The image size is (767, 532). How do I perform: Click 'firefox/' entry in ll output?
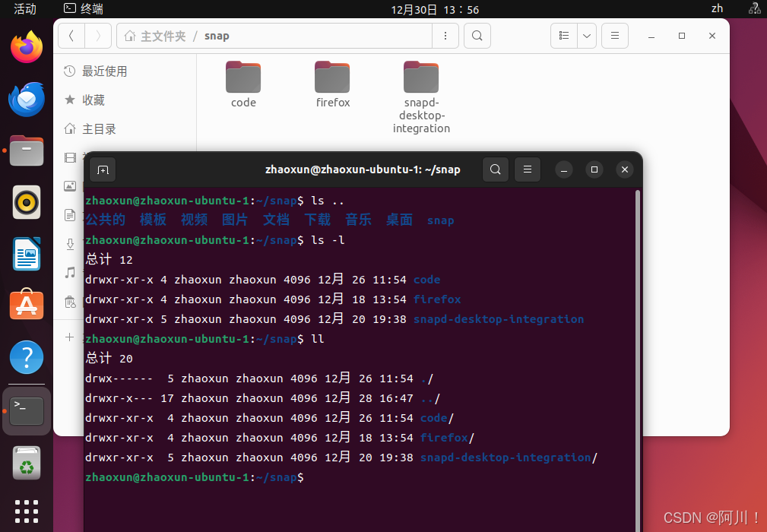(447, 438)
